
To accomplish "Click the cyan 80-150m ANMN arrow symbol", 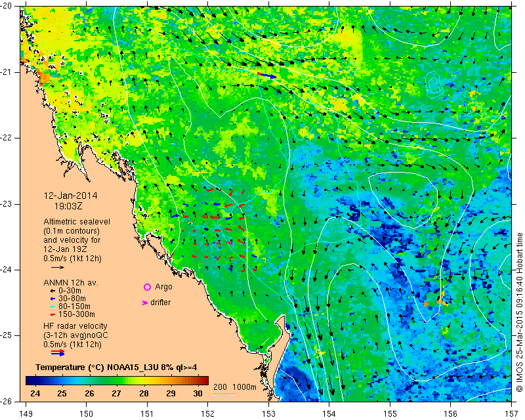I will (52, 306).
